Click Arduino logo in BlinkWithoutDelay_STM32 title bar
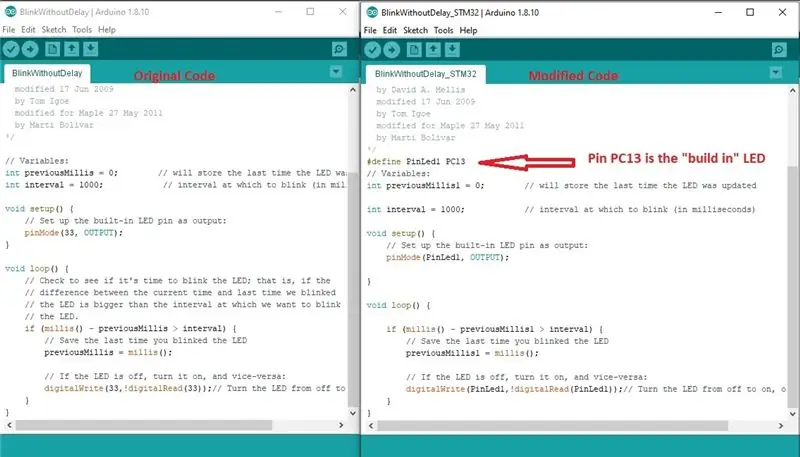 pos(372,12)
